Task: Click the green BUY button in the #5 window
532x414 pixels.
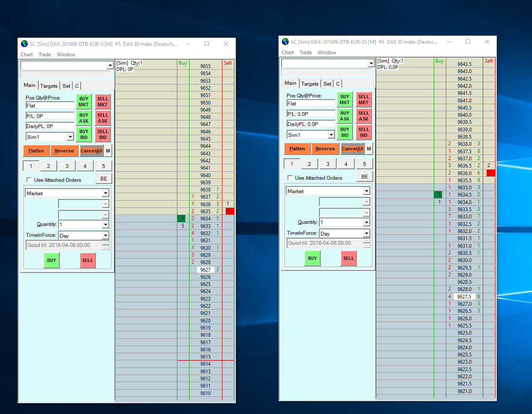Action: (52, 260)
